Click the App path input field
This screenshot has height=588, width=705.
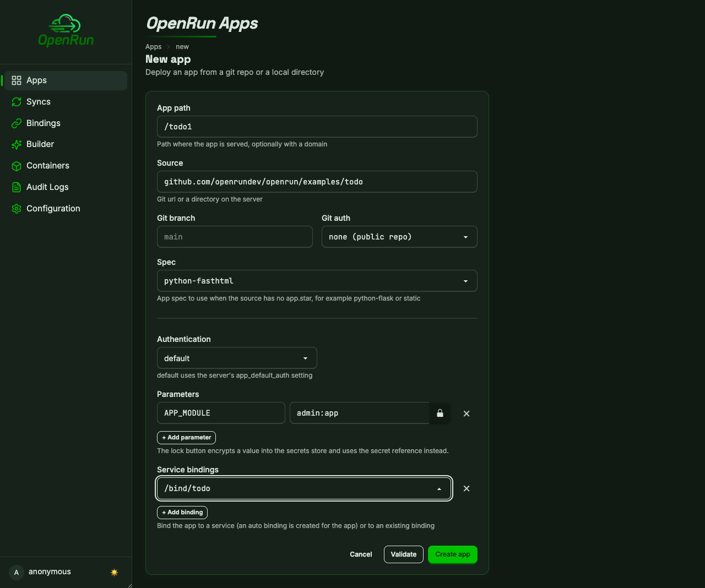pyautogui.click(x=317, y=127)
